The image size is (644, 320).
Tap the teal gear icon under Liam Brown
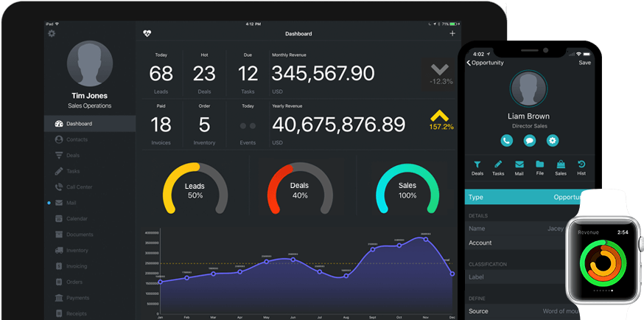coord(553,141)
